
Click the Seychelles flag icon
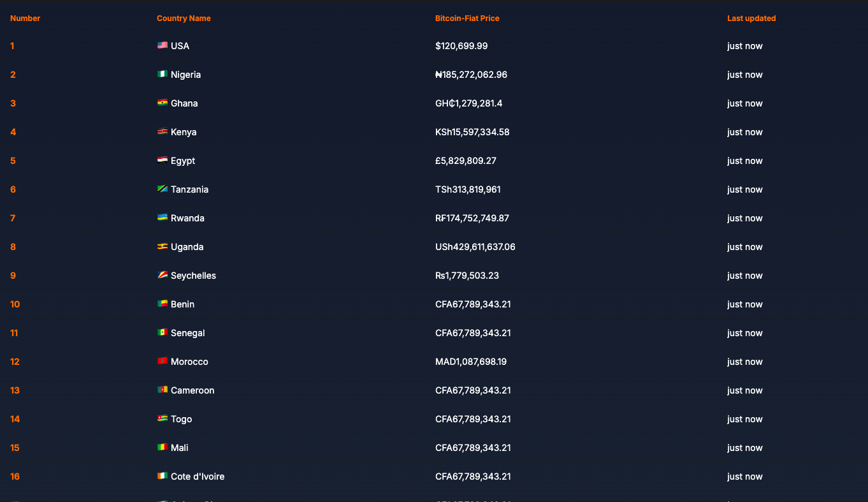(163, 275)
